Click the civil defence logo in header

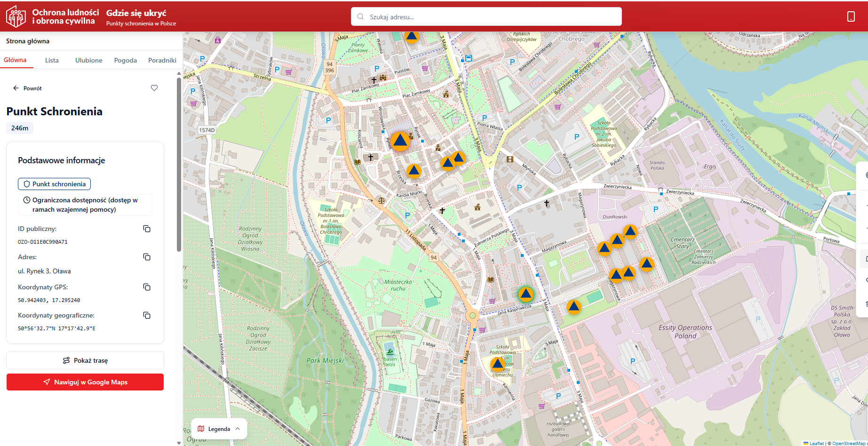16,16
